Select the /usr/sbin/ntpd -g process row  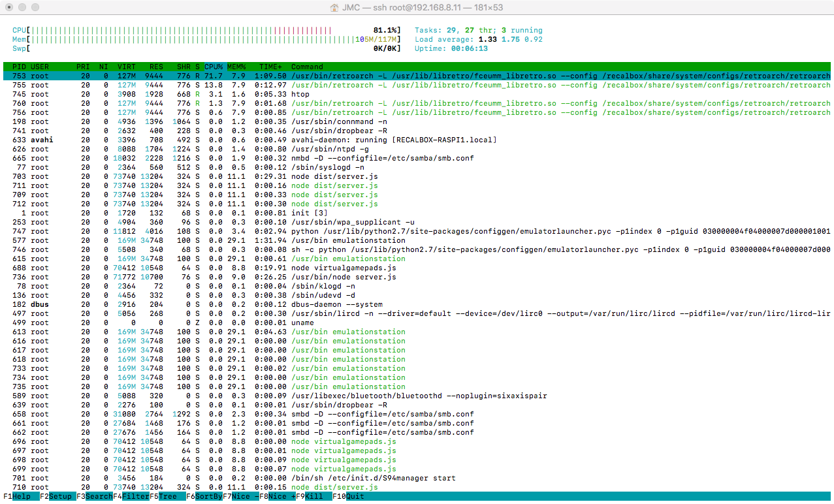[x=417, y=149]
